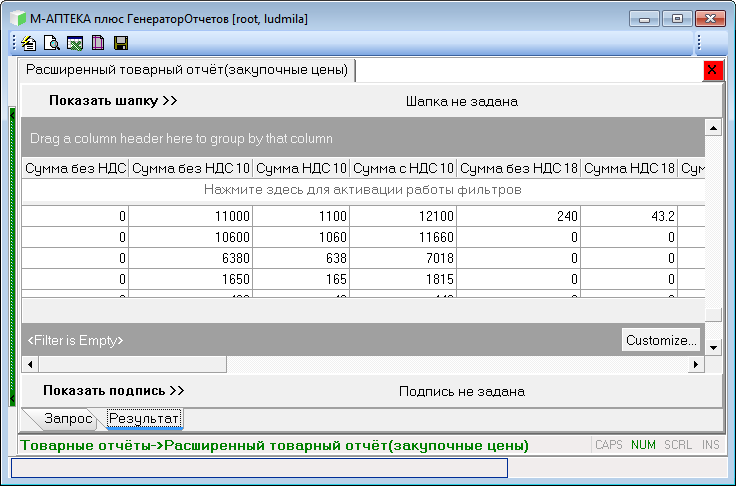
Task: Click the <Filter is Empty> label
Action: coord(75,340)
